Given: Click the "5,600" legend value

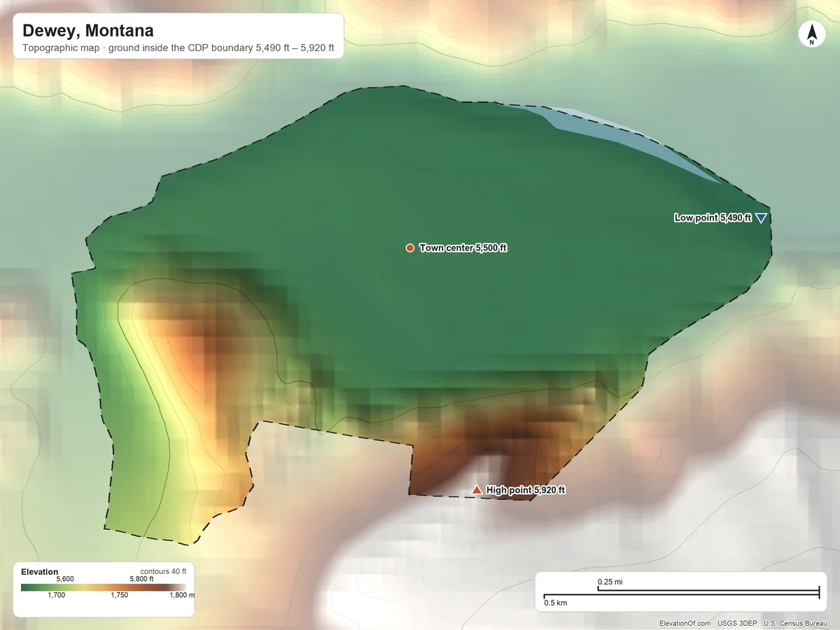Looking at the screenshot, I should tap(64, 579).
